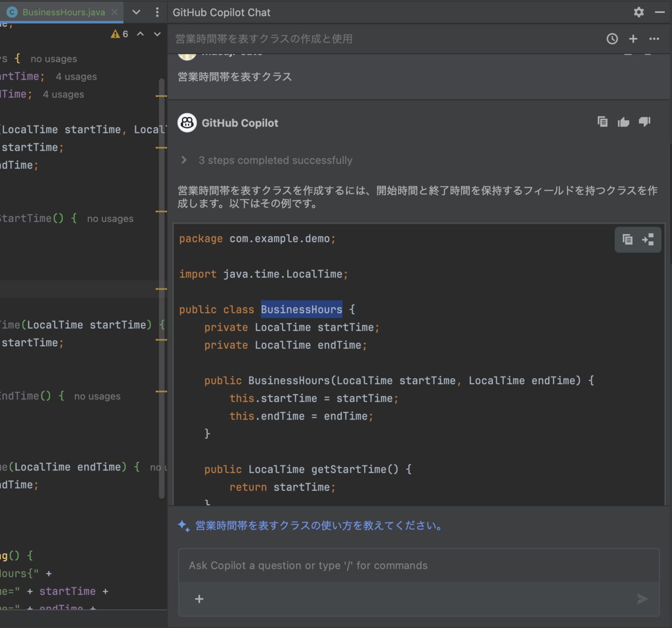Open the editor tab options menu

pos(157,12)
